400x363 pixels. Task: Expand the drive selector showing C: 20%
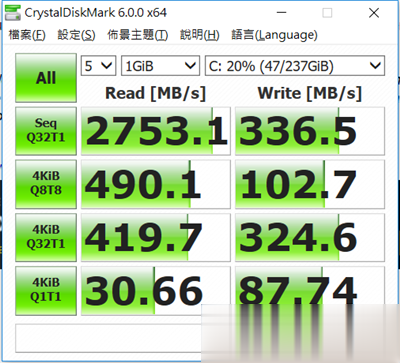coord(295,66)
